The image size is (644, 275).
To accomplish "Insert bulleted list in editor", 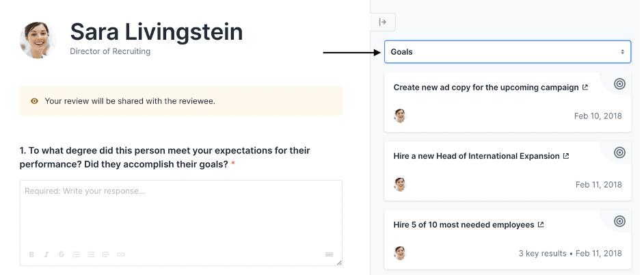I will point(91,254).
